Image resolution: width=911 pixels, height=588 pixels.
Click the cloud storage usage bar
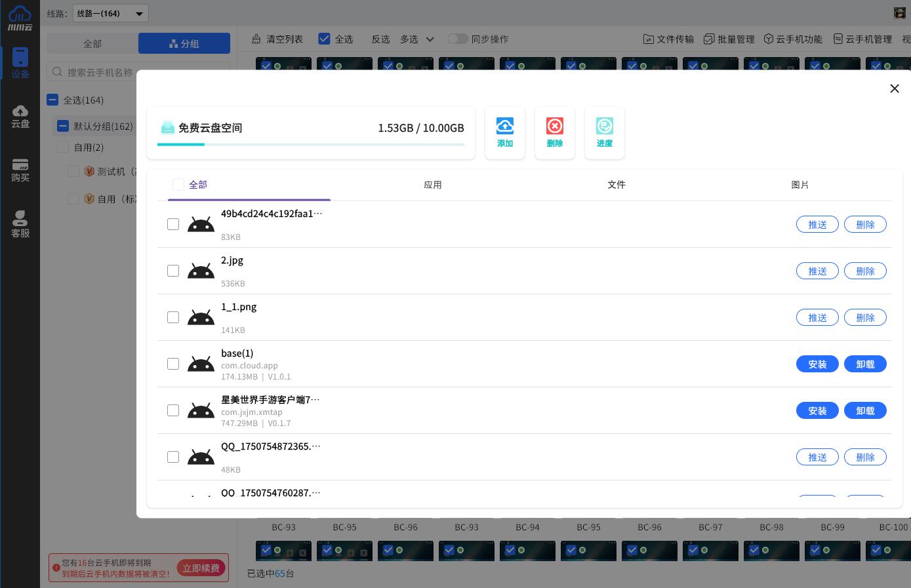click(x=310, y=144)
